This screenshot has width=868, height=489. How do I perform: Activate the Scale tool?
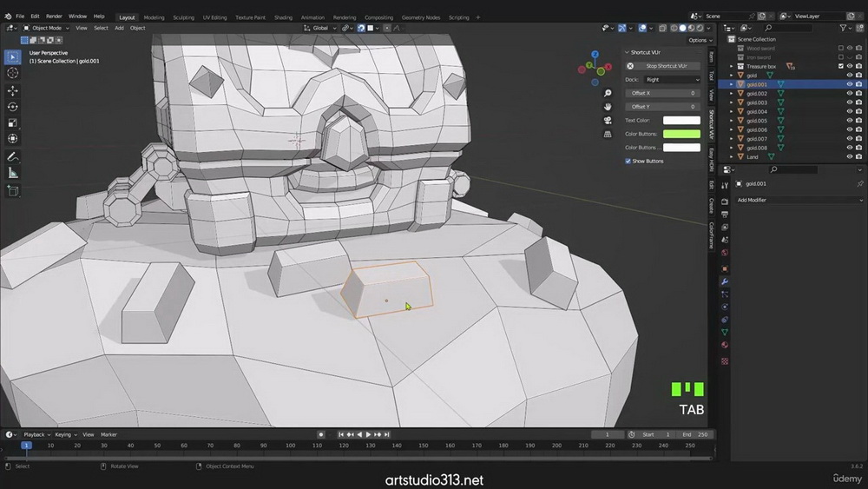coord(13,122)
